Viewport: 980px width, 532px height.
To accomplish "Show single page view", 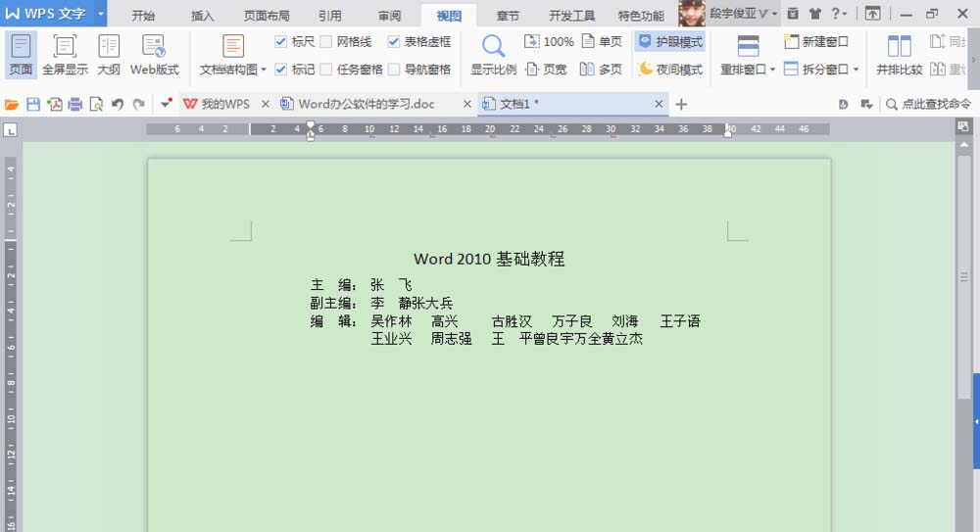I will point(602,42).
